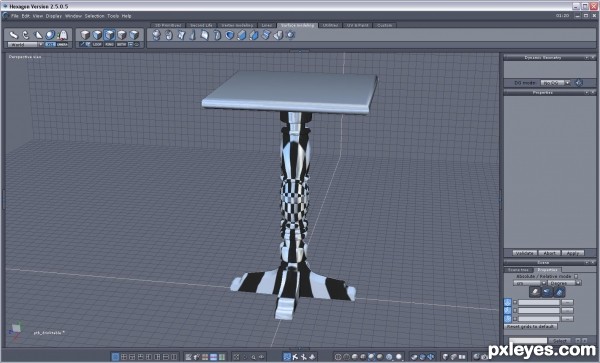Toggle the first grid lock checkbox
The height and width of the screenshot is (363, 600).
[x=515, y=302]
